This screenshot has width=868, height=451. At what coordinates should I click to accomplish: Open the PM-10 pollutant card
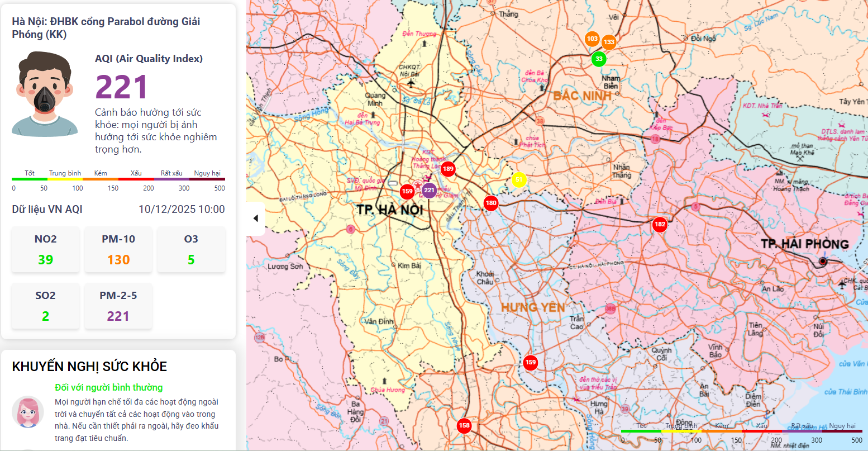click(x=118, y=250)
